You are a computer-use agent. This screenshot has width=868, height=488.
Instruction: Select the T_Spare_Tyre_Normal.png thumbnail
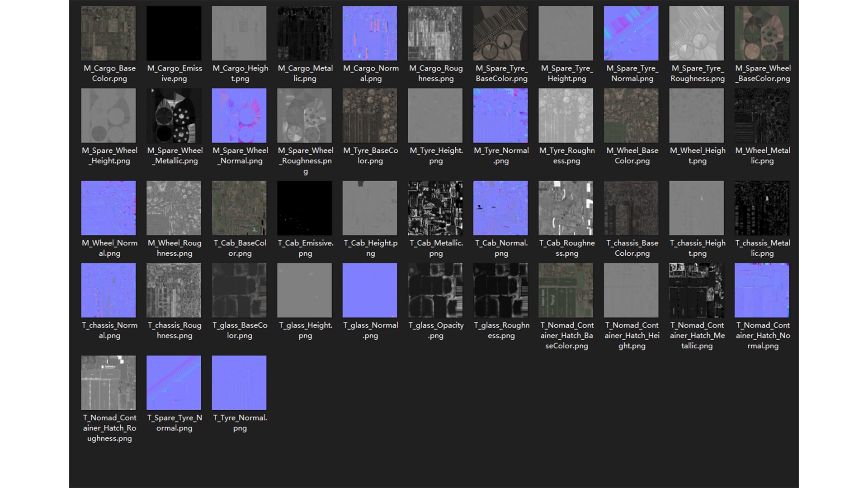(174, 383)
